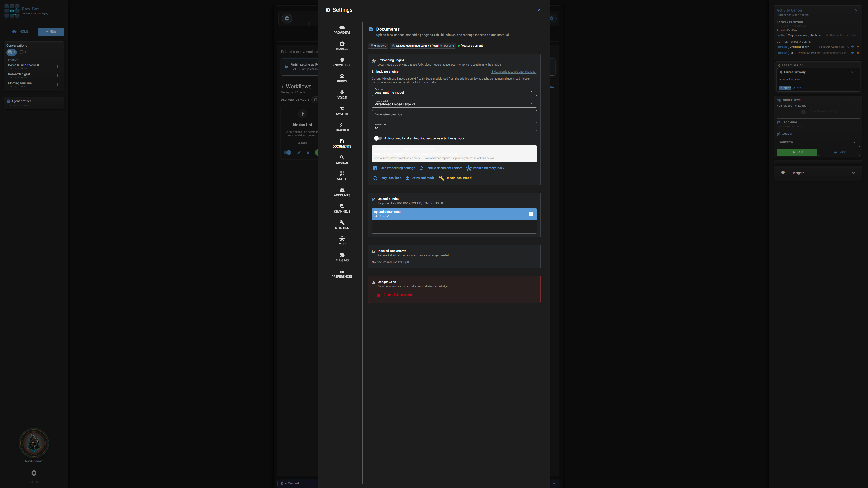Stop the Checklist editor agent
The image size is (868, 488).
tap(858, 47)
